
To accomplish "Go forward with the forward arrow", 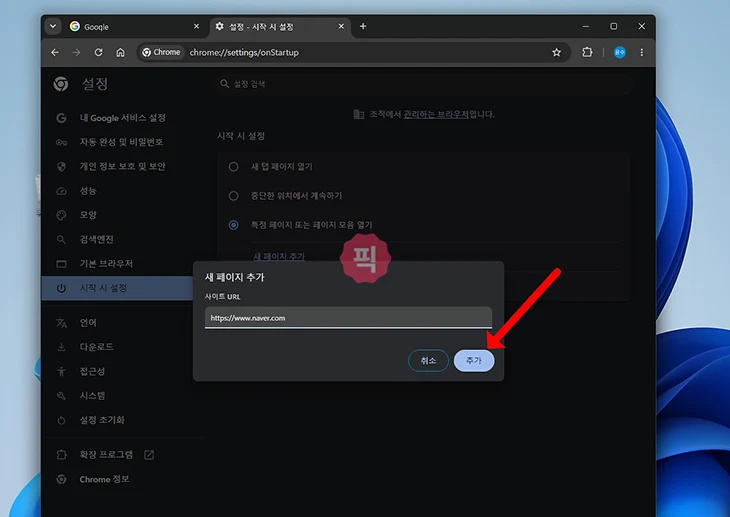I will [x=77, y=52].
